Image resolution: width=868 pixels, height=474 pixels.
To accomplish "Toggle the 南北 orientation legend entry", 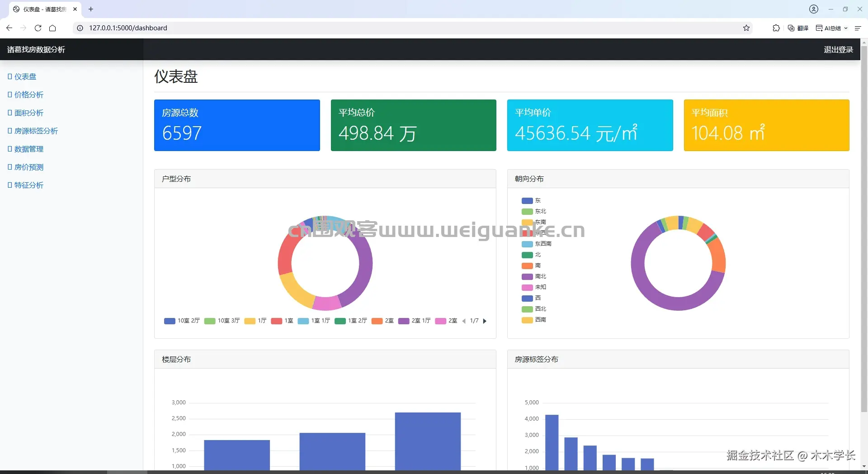I will pos(534,276).
